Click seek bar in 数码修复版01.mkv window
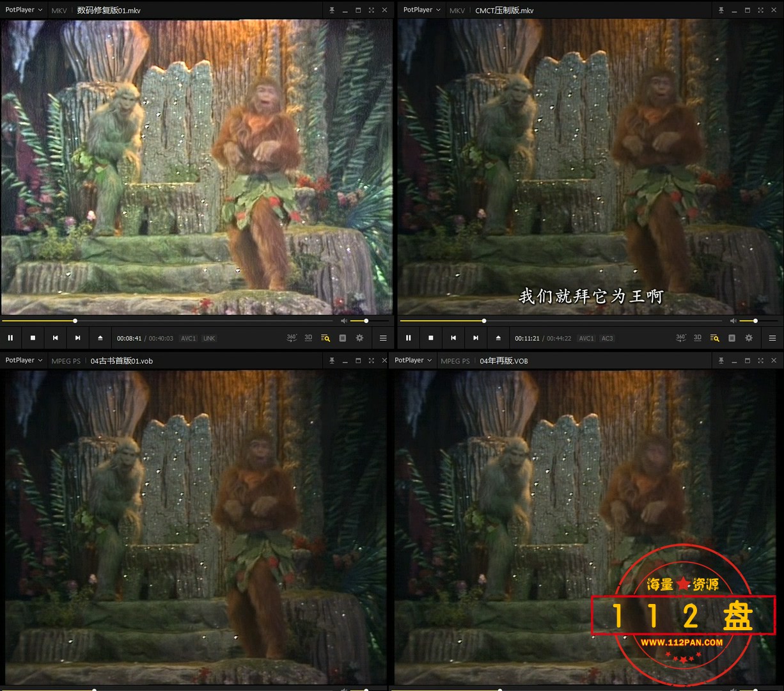The width and height of the screenshot is (784, 691). (x=168, y=321)
